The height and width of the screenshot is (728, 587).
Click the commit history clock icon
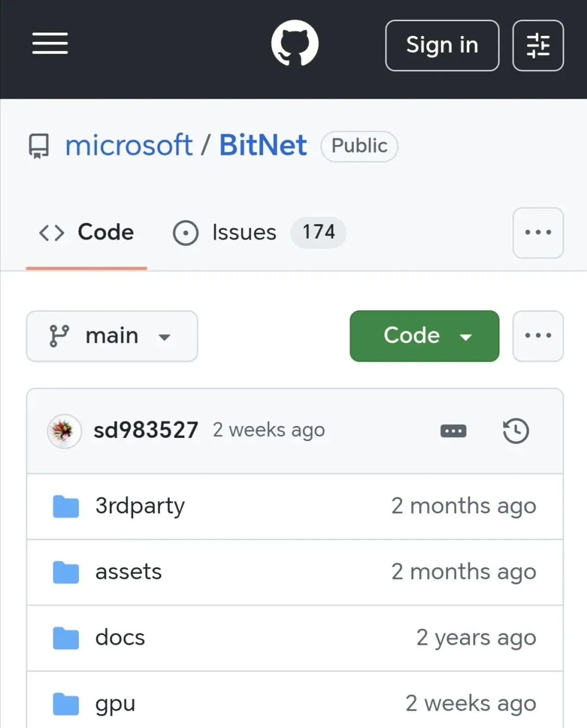coord(515,431)
